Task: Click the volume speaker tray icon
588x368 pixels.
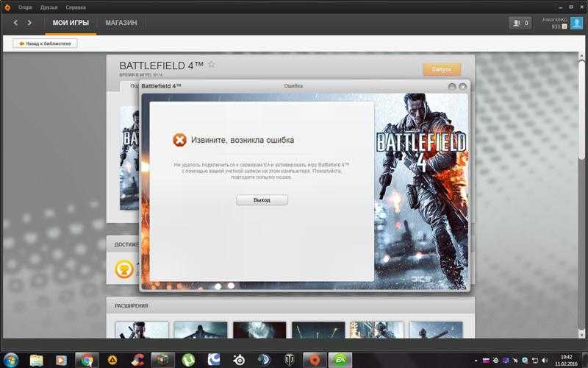Action: tap(545, 361)
